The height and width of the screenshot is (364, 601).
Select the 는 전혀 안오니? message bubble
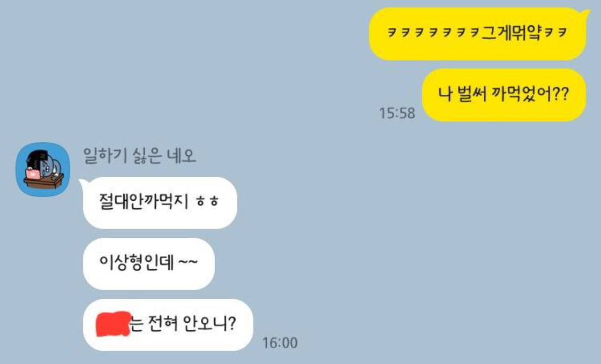(x=168, y=324)
